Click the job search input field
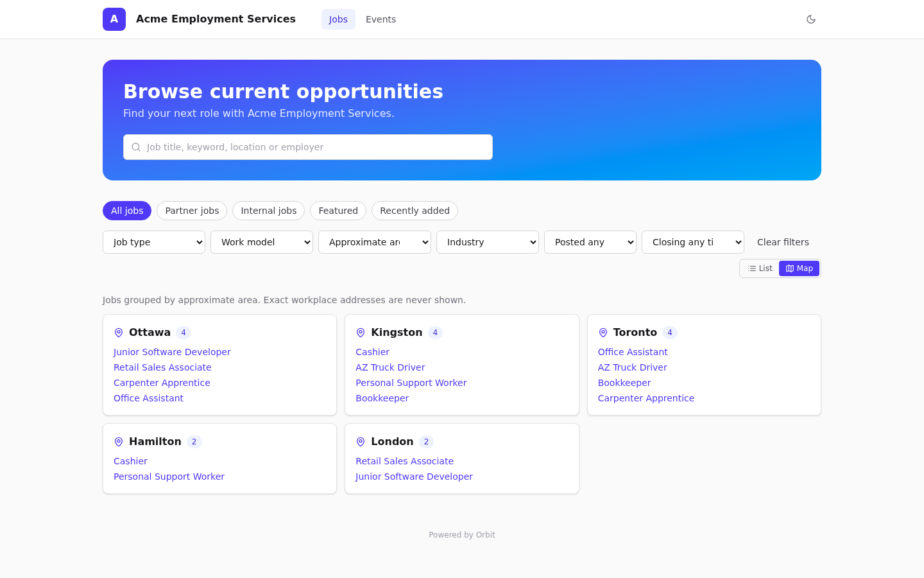924x578 pixels. point(308,147)
